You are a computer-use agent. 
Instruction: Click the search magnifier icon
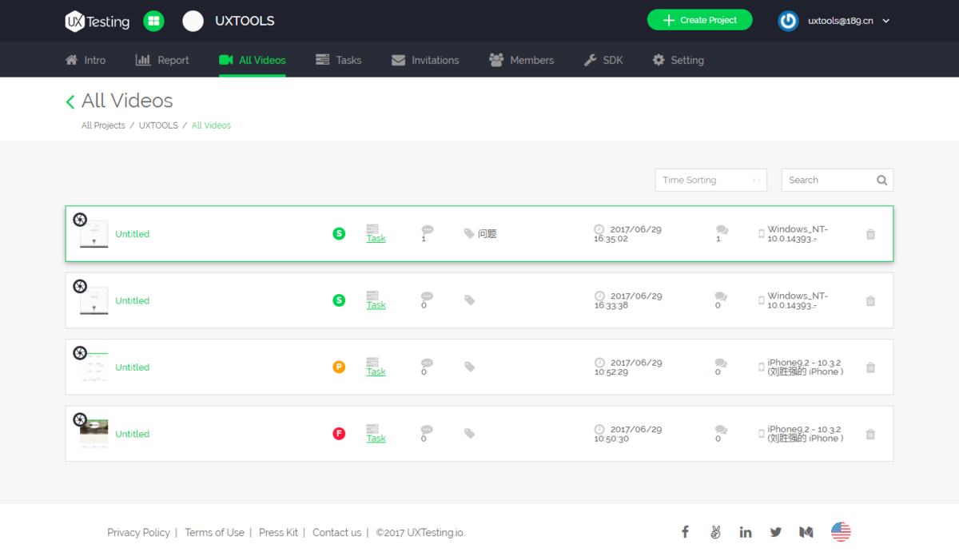click(882, 181)
